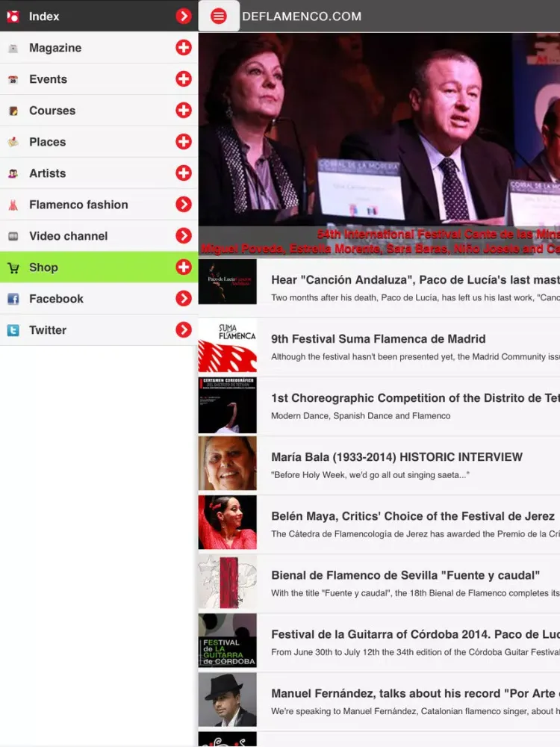Viewport: 560px width, 747px height.
Task: Expand the Magazine section plus
Action: pos(184,48)
